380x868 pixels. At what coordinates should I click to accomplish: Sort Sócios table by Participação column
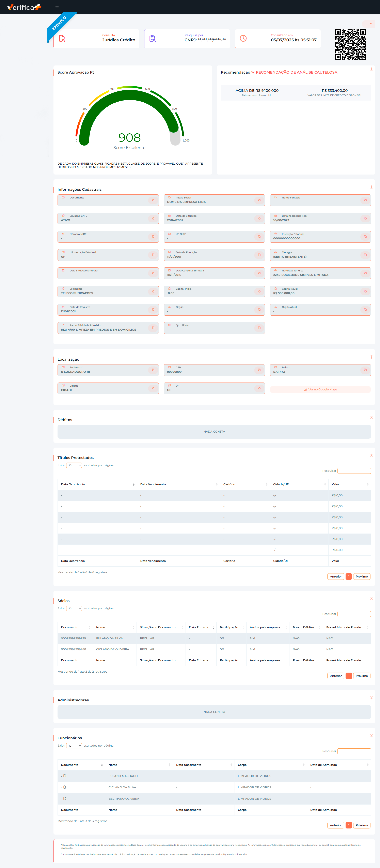231,627
